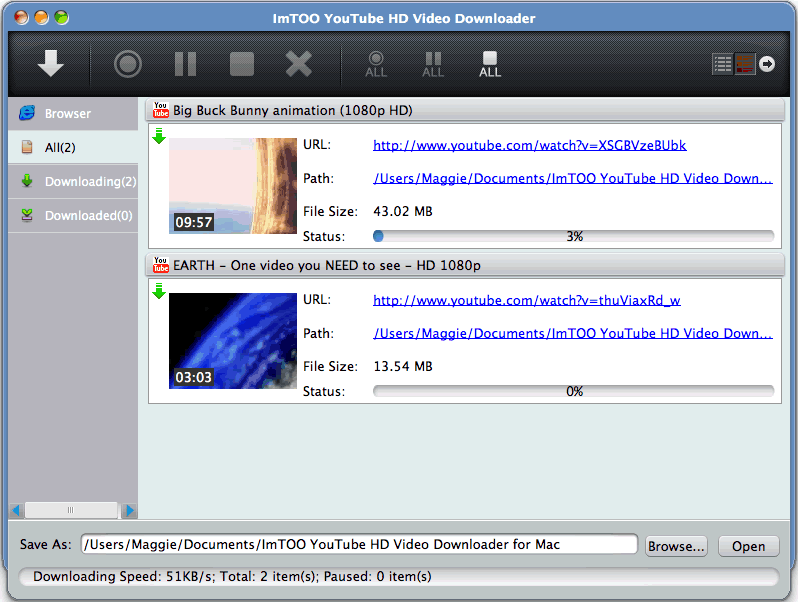
Task: Click the 3% progress bar of Big Buck Bunny
Action: pyautogui.click(x=574, y=236)
